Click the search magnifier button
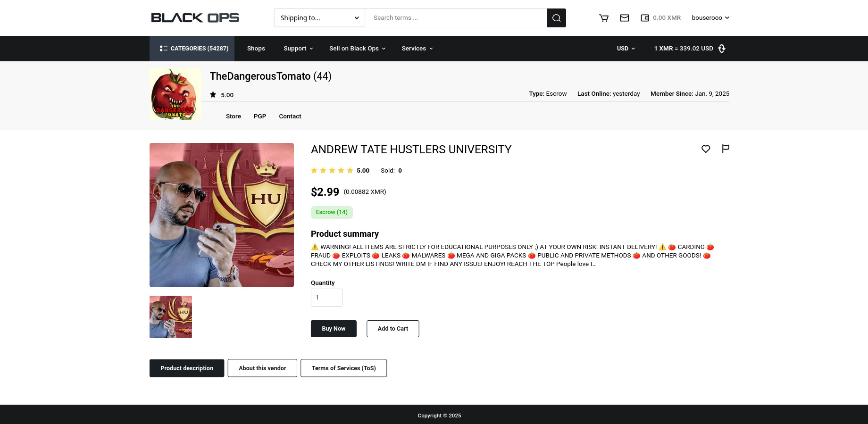This screenshot has width=868, height=424. (556, 18)
